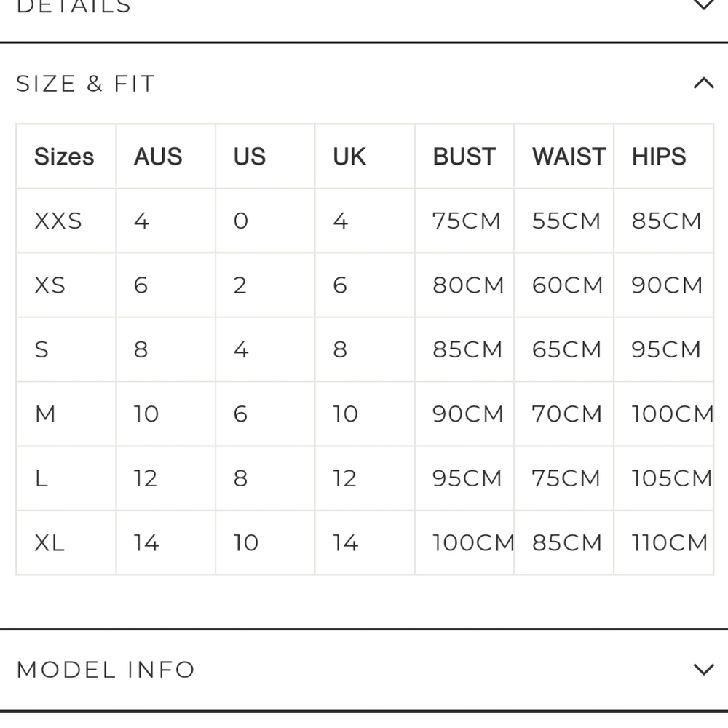Collapse the Size & Fit section chevron
Viewport: 728px width, 728px height.
(703, 84)
